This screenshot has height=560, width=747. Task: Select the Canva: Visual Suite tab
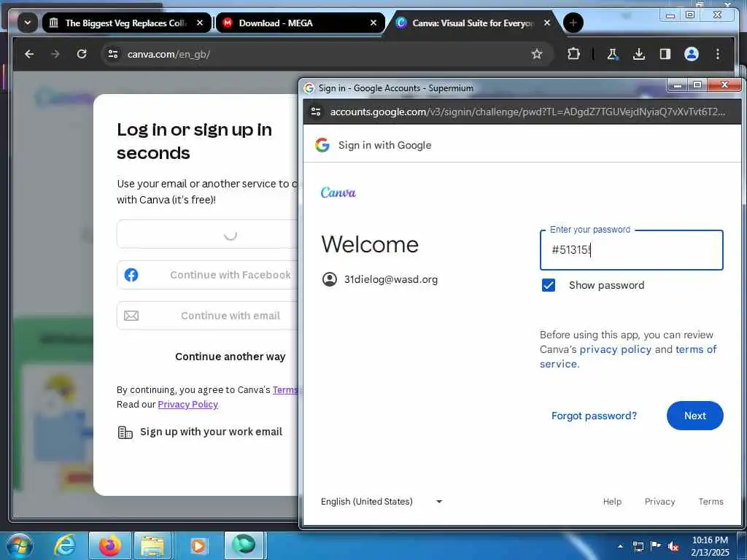point(473,23)
